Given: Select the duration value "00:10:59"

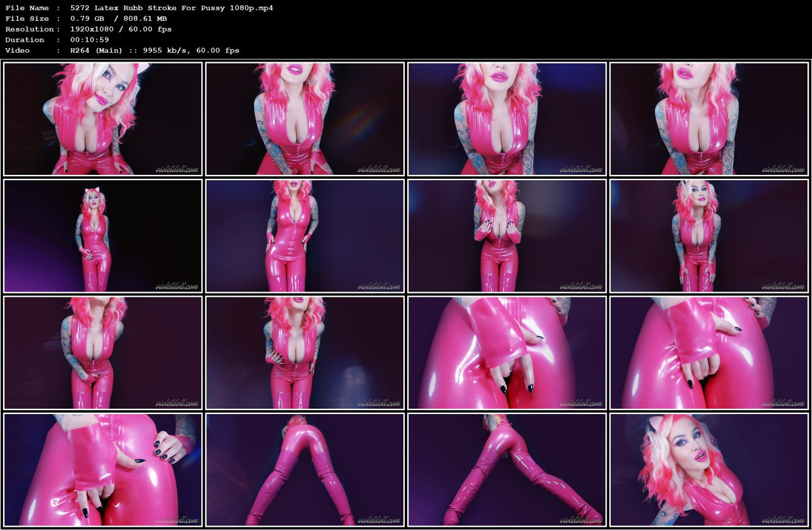Looking at the screenshot, I should click(x=89, y=39).
